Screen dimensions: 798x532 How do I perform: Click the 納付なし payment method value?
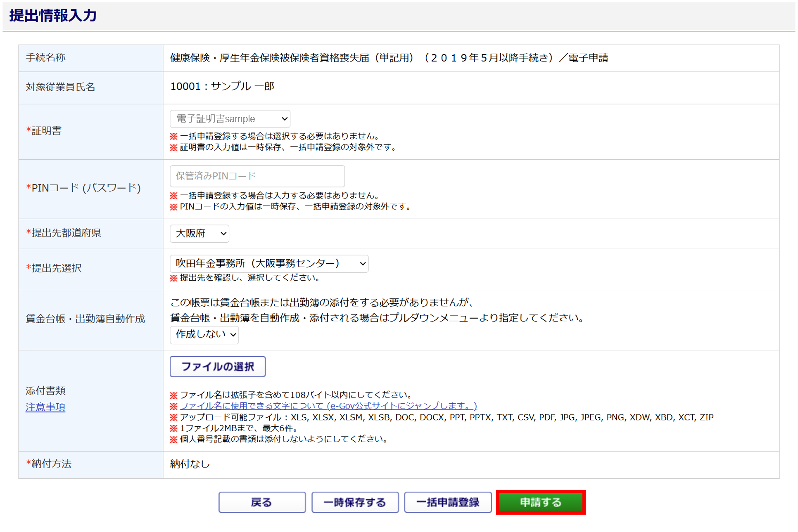190,464
